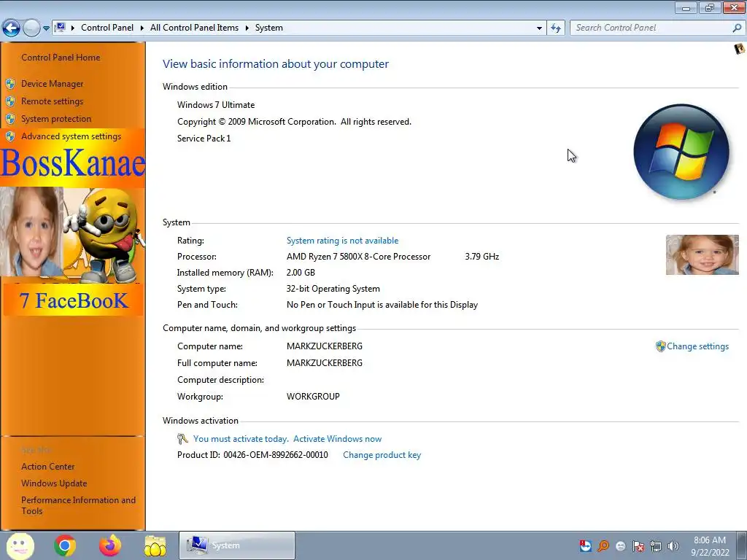This screenshot has width=747, height=560.
Task: Open Control Panel Home
Action: (61, 57)
